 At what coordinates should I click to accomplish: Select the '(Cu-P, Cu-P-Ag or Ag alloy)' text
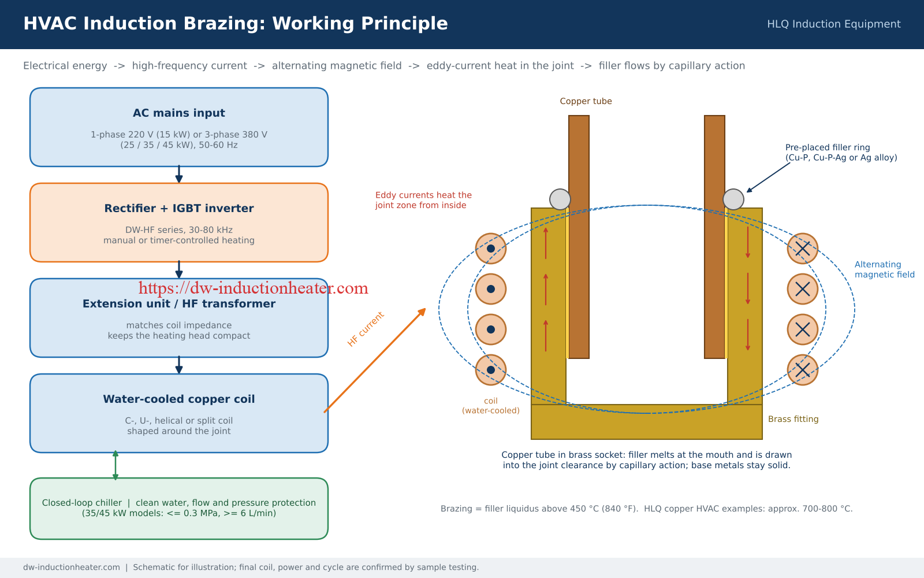click(841, 158)
